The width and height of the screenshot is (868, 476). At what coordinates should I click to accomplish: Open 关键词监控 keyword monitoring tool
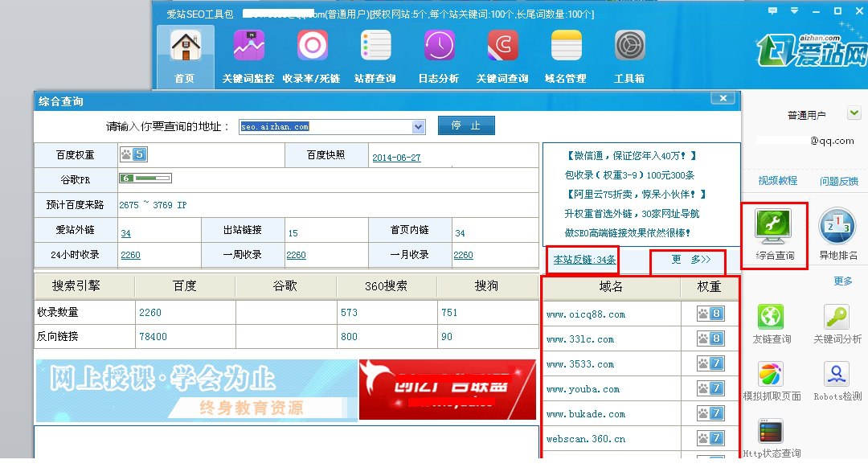248,46
